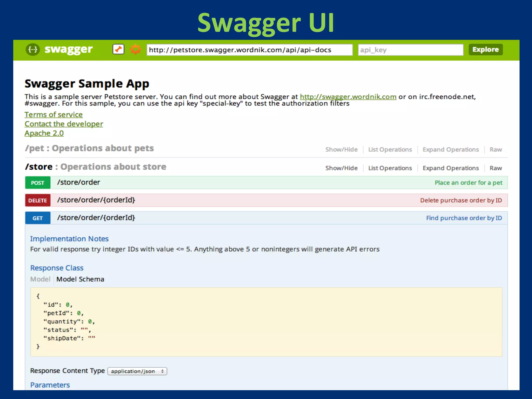
Task: Click the blue GET method badge
Action: point(38,218)
